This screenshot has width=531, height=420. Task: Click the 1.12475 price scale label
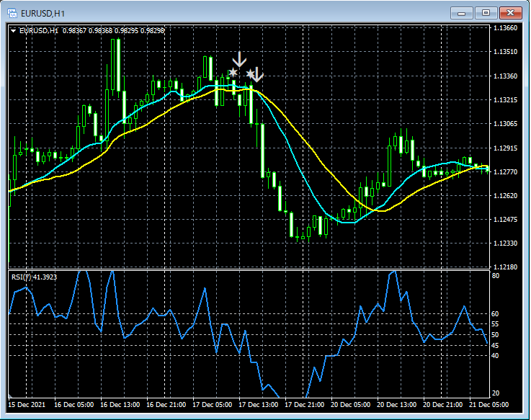[506, 220]
